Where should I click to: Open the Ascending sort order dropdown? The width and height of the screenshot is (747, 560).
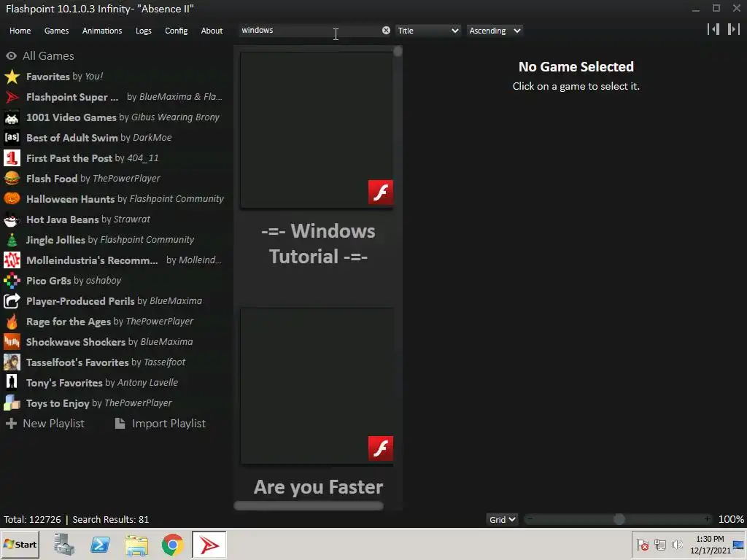(x=495, y=31)
